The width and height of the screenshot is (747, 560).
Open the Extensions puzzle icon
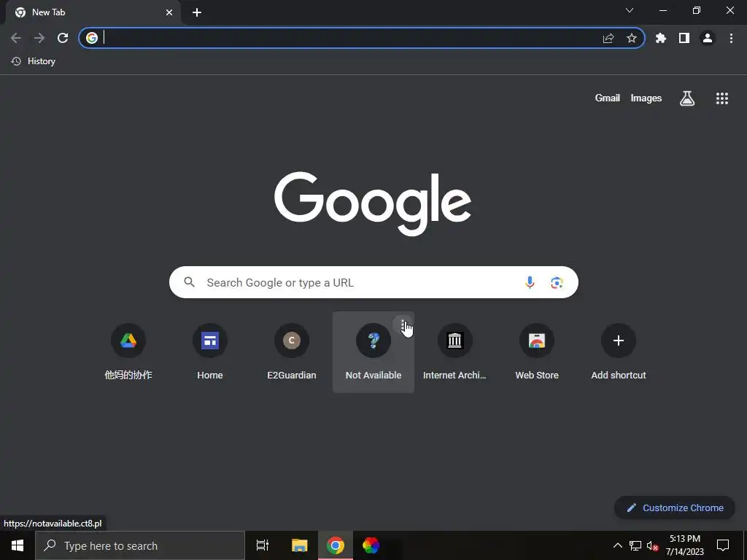pyautogui.click(x=661, y=38)
